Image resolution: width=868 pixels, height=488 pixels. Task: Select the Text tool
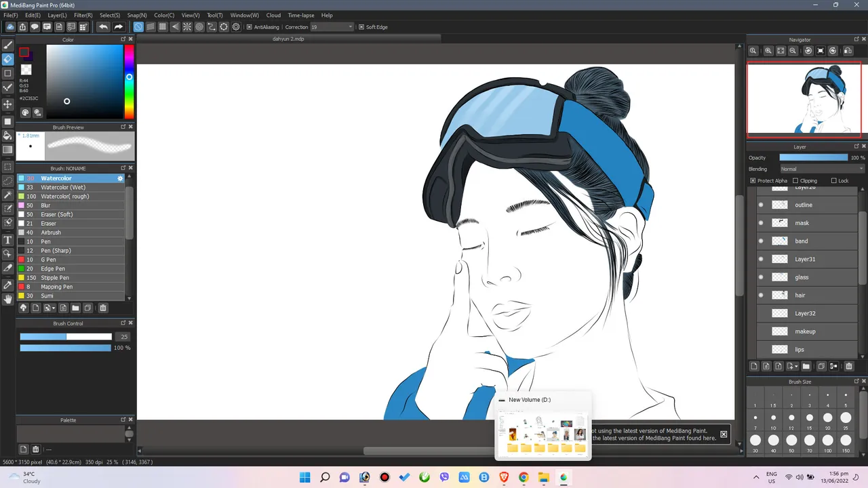(7, 240)
